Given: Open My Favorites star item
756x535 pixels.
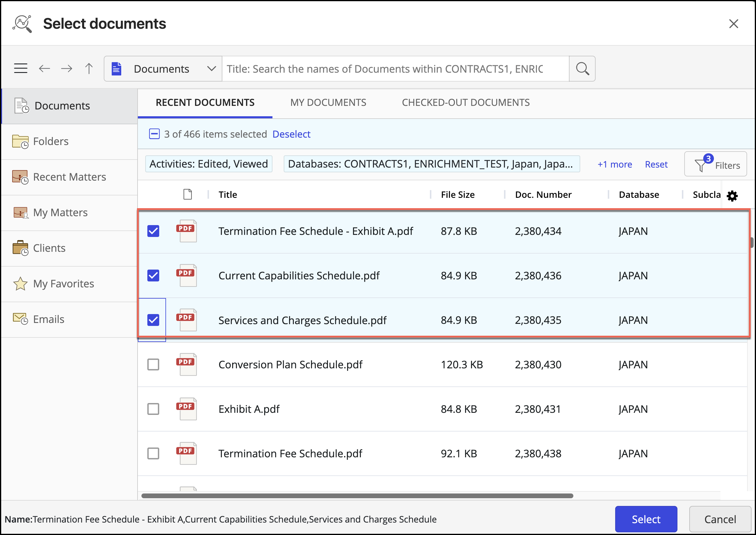Looking at the screenshot, I should pos(63,284).
